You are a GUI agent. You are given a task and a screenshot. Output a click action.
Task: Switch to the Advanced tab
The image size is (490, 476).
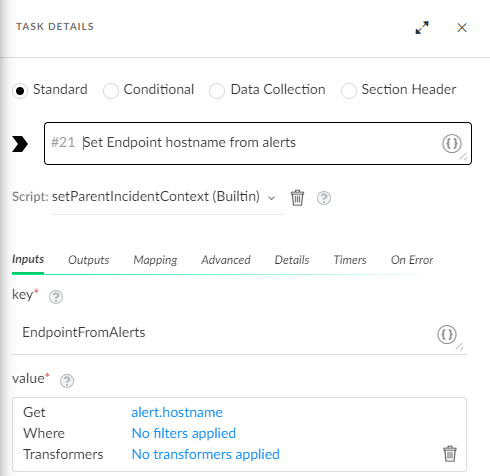[226, 260]
